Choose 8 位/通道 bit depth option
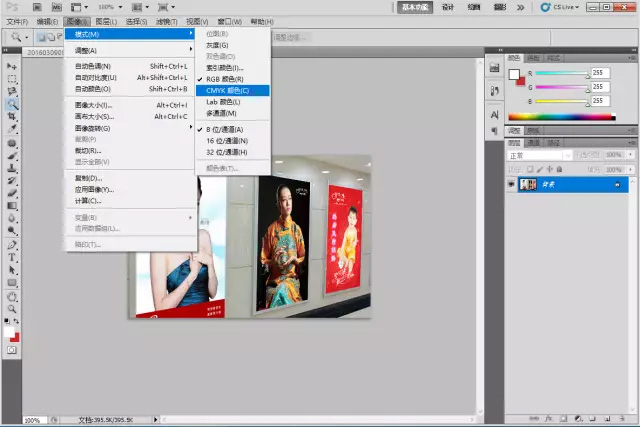 225,129
